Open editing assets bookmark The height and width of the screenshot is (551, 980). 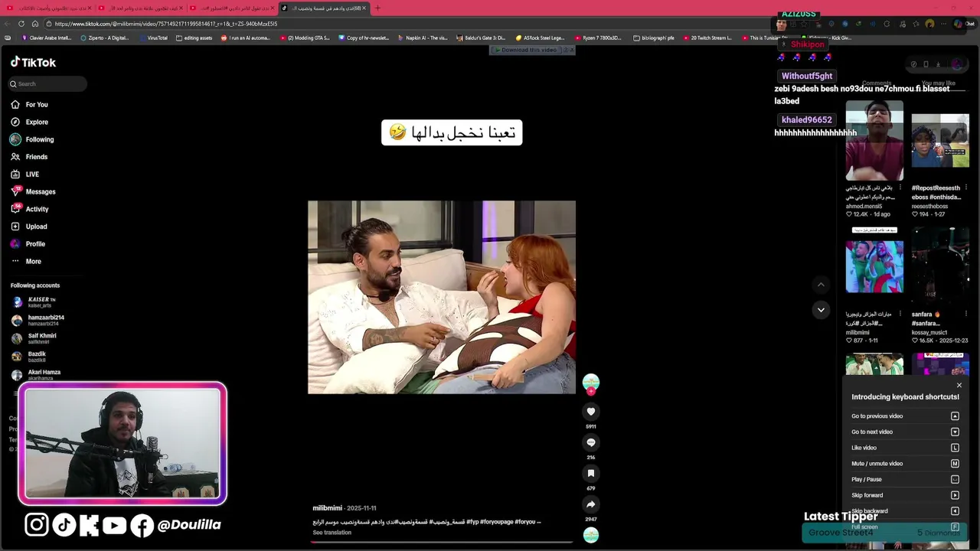(x=194, y=37)
